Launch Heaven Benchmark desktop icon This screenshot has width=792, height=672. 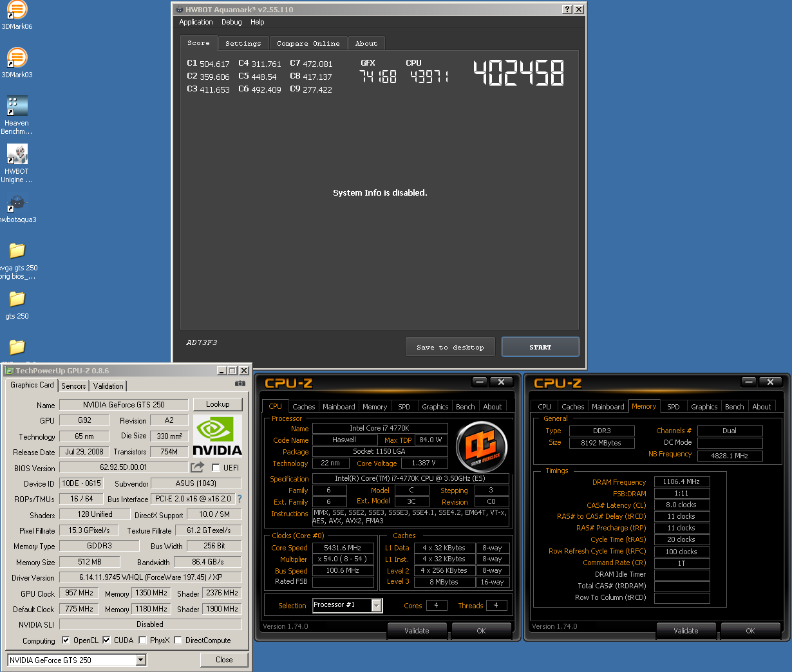pos(17,115)
